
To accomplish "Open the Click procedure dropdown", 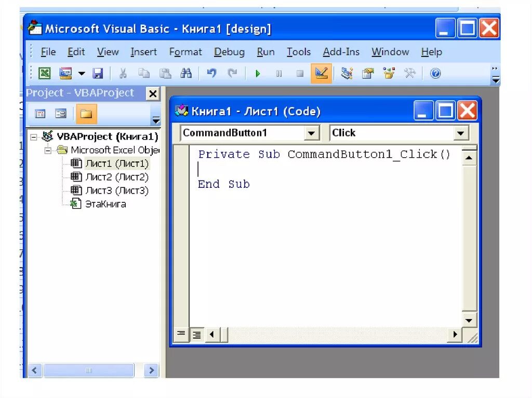I will coord(460,133).
